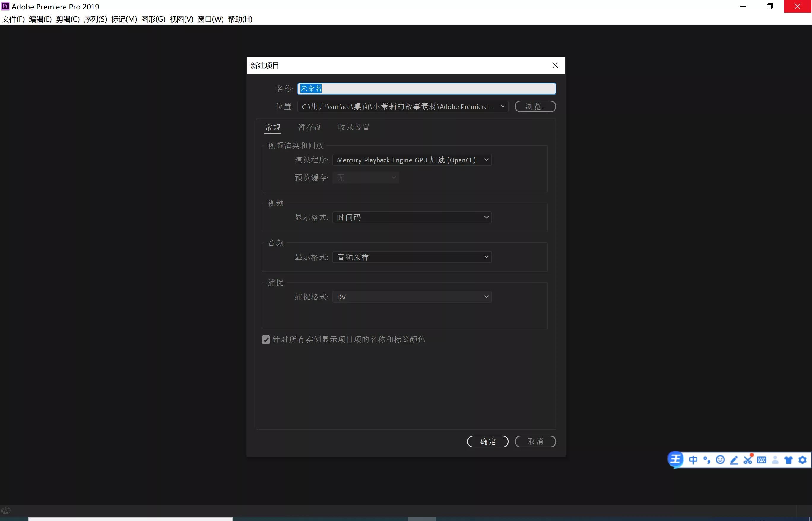Open input method settings gear

pos(802,459)
